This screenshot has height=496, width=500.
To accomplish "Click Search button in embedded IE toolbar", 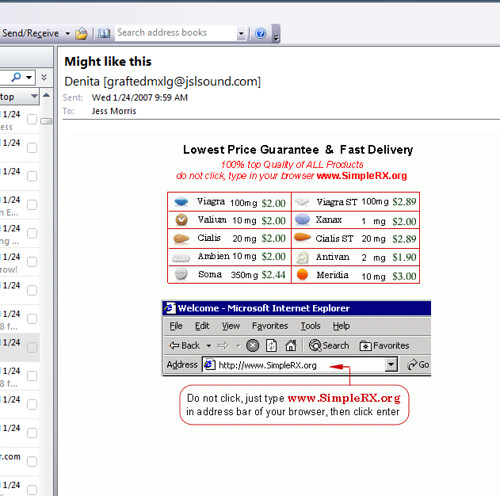I will tap(329, 346).
